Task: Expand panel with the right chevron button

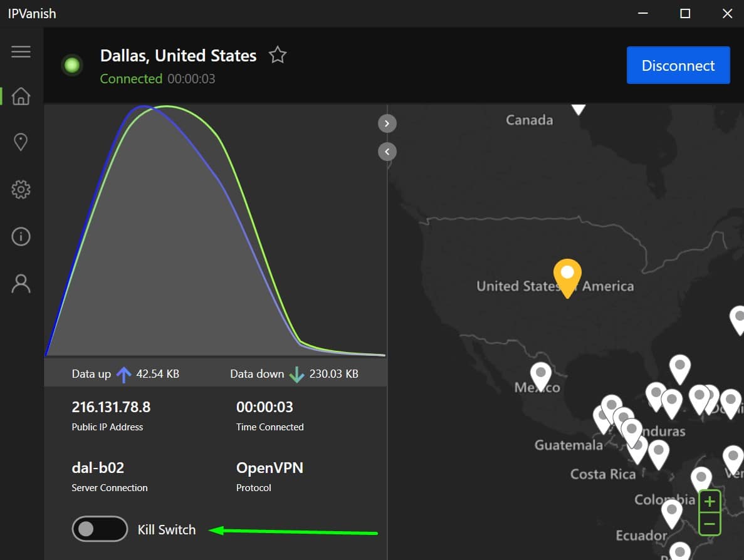Action: click(x=387, y=124)
